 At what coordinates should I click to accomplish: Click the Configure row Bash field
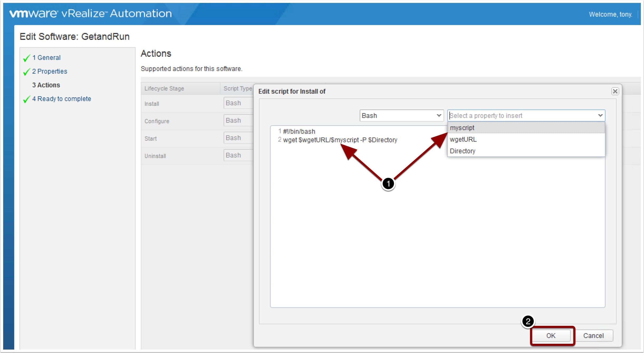pyautogui.click(x=238, y=120)
